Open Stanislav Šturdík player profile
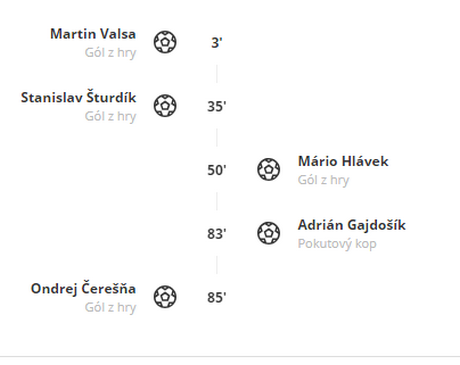460x365 pixels. 78,97
